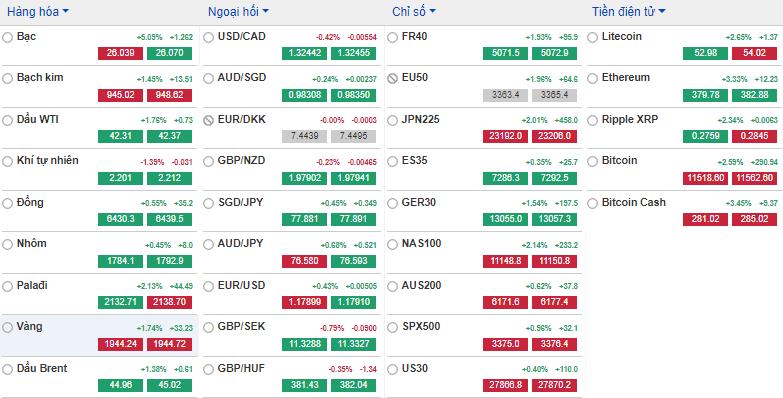Image resolution: width=783 pixels, height=398 pixels.
Task: Click the red sell price 1944.24 for Vàng
Action: (120, 344)
